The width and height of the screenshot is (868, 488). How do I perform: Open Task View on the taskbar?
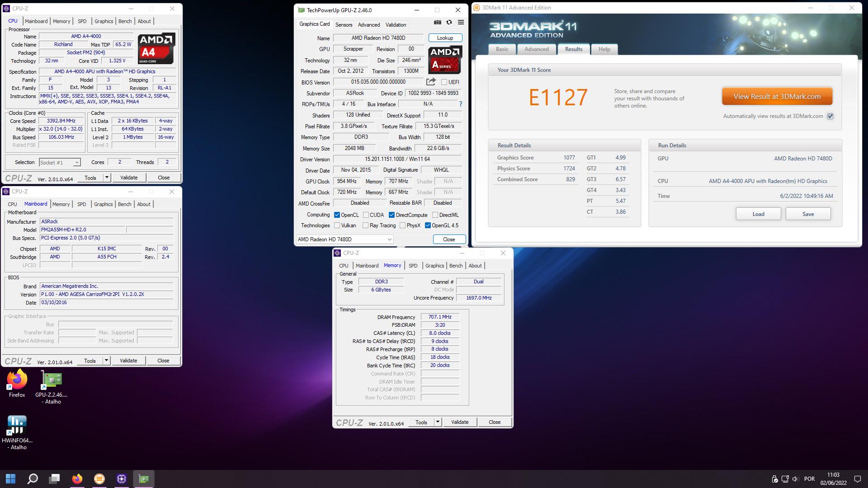click(55, 479)
